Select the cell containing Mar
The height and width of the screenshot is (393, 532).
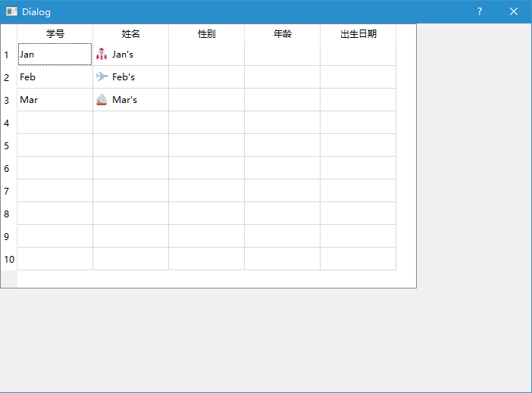point(55,100)
